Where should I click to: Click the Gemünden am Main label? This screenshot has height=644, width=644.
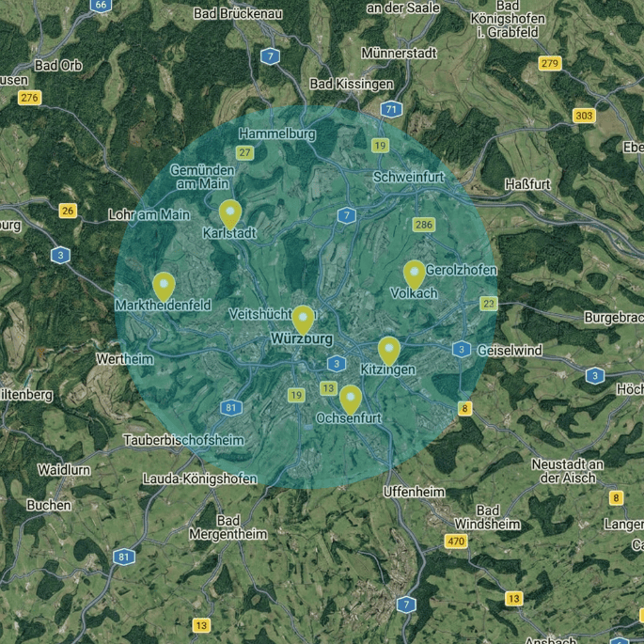point(202,177)
